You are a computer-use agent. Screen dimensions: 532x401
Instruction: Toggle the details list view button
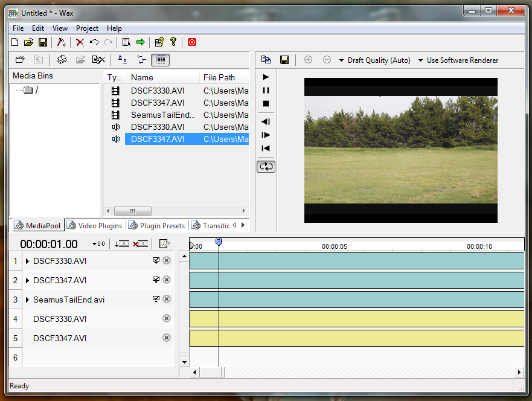(x=160, y=60)
